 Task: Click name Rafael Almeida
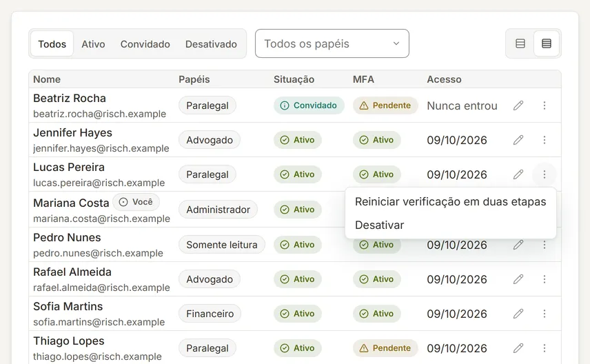(72, 272)
